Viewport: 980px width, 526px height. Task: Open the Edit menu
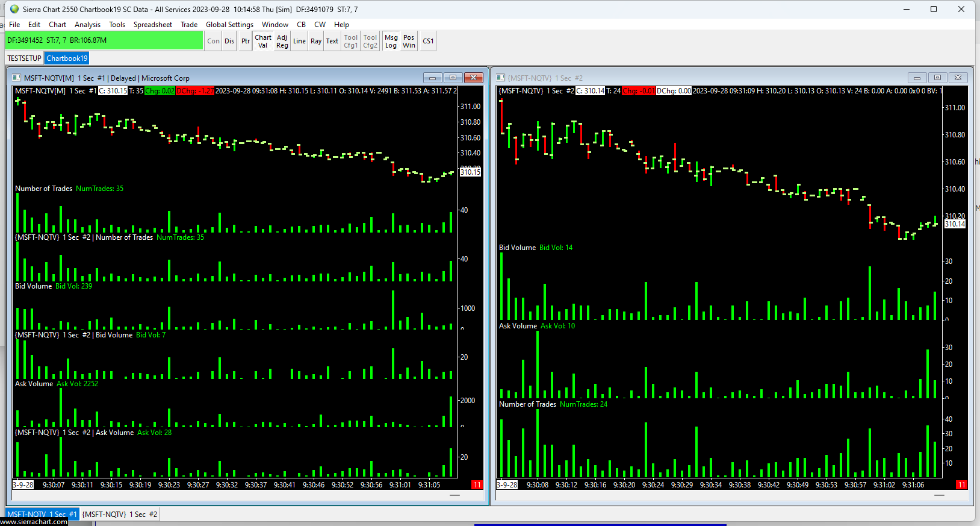click(x=34, y=25)
